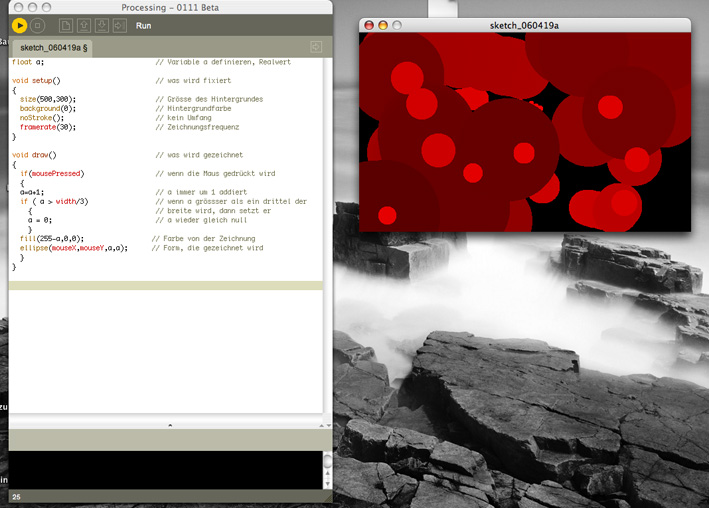Open a sketch with the up-arrow icon
This screenshot has width=709, height=508.
click(84, 26)
